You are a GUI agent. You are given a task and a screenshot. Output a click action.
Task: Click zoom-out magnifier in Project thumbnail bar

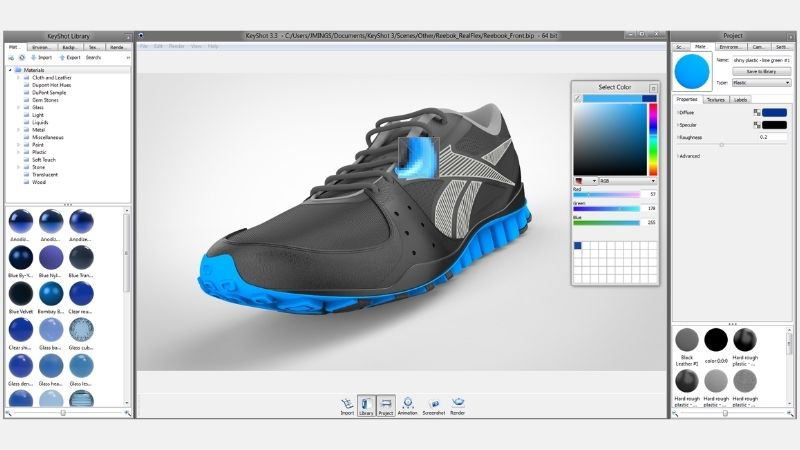pos(675,414)
